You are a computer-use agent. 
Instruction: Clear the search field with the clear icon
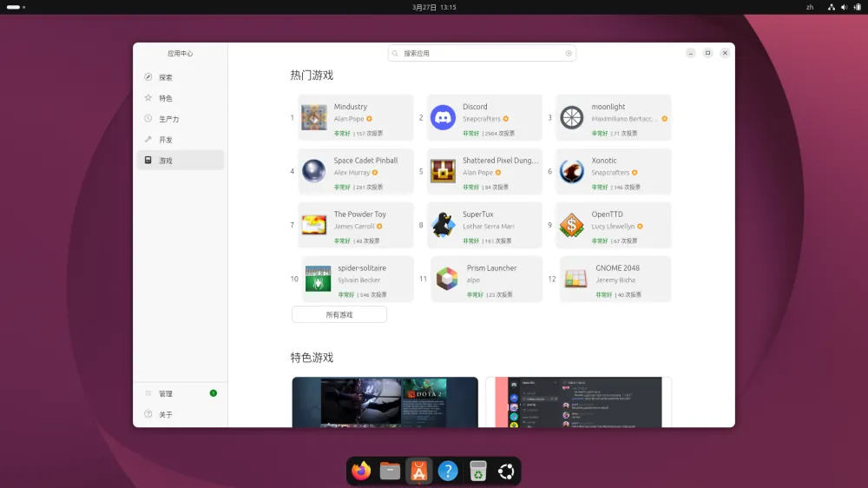point(569,53)
